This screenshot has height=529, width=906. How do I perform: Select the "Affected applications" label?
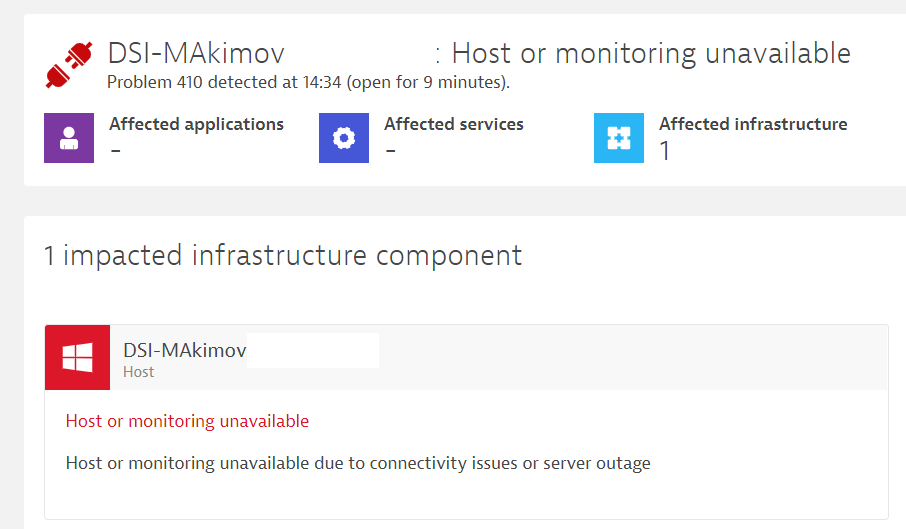[x=196, y=124]
